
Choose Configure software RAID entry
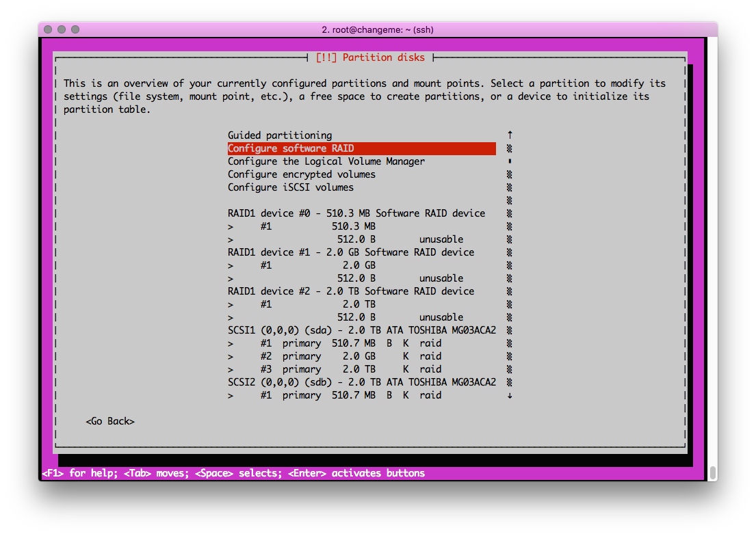point(362,148)
